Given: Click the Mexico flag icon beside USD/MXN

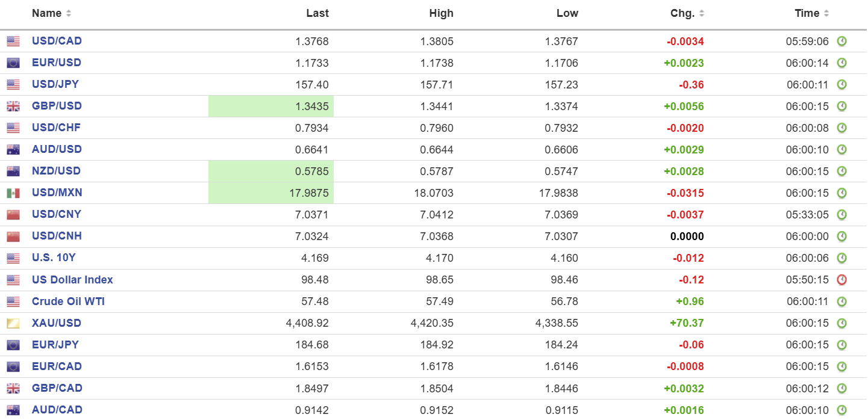Looking at the screenshot, I should point(13,193).
